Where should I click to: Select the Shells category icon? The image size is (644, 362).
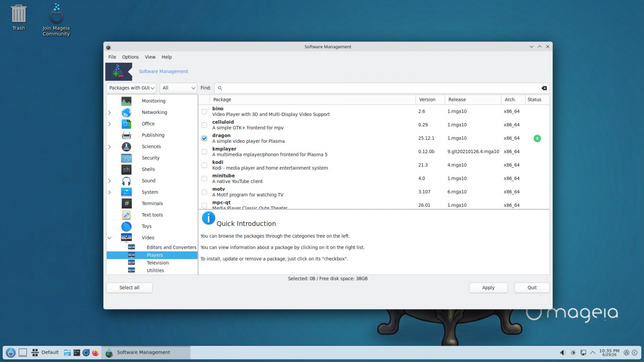(x=126, y=170)
